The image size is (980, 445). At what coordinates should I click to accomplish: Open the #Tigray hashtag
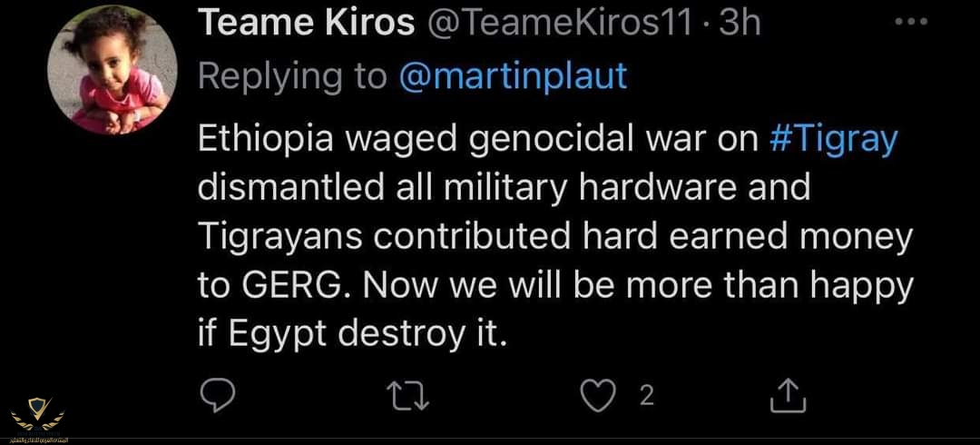tap(833, 140)
